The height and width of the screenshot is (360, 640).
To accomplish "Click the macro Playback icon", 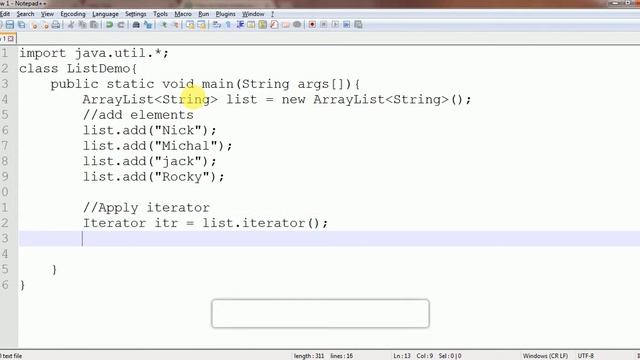I will pos(335,24).
